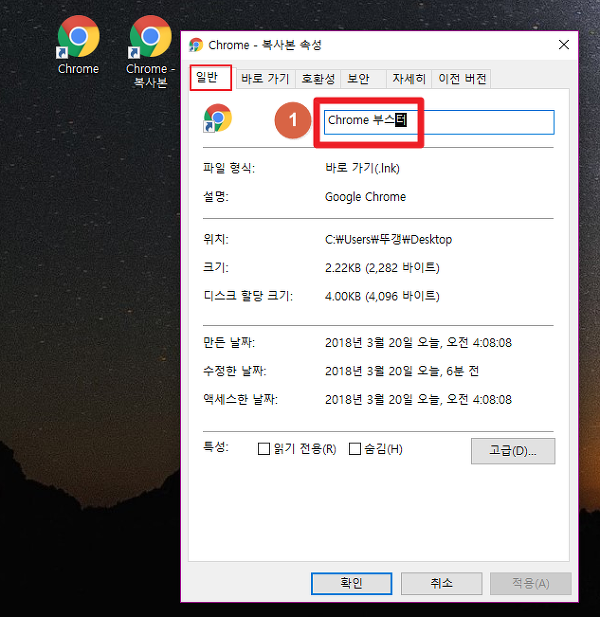The width and height of the screenshot is (600, 617).
Task: Click the '수정한 날짜:' label
Action: point(234,371)
